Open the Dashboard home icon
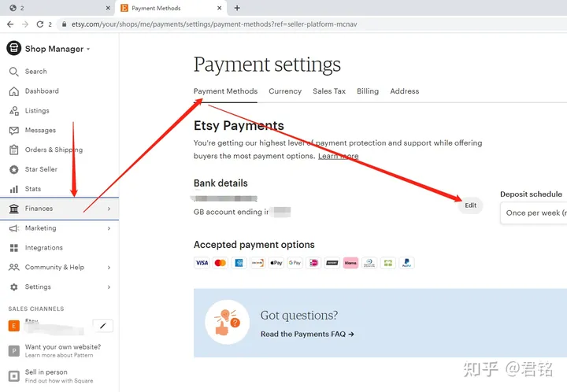Viewport: 567px width, 392px height. tap(13, 91)
